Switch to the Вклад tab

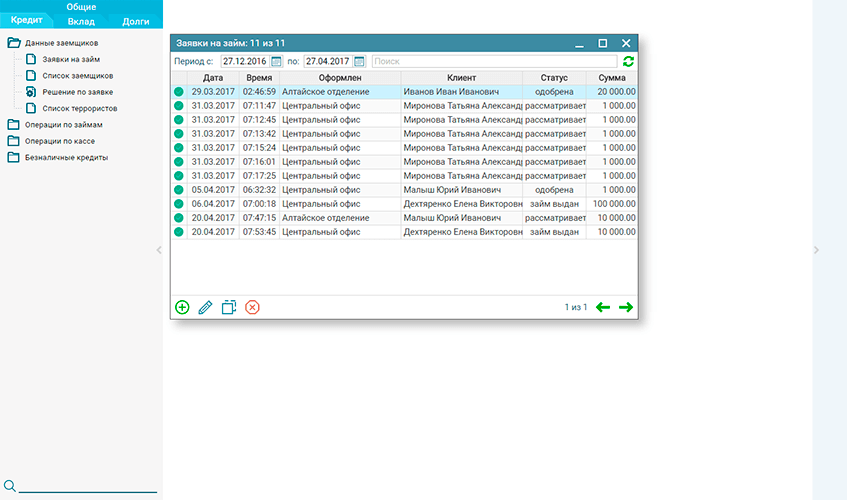[x=81, y=22]
